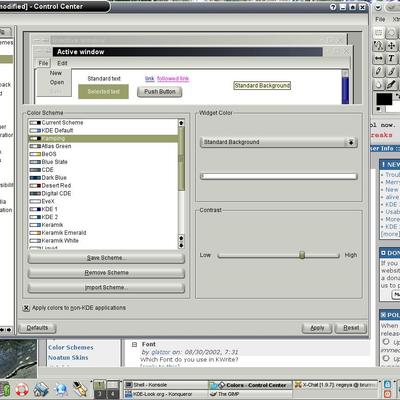Select the Pencil tool in GIMP toolbox
The width and height of the screenshot is (400, 400).
coord(379,71)
